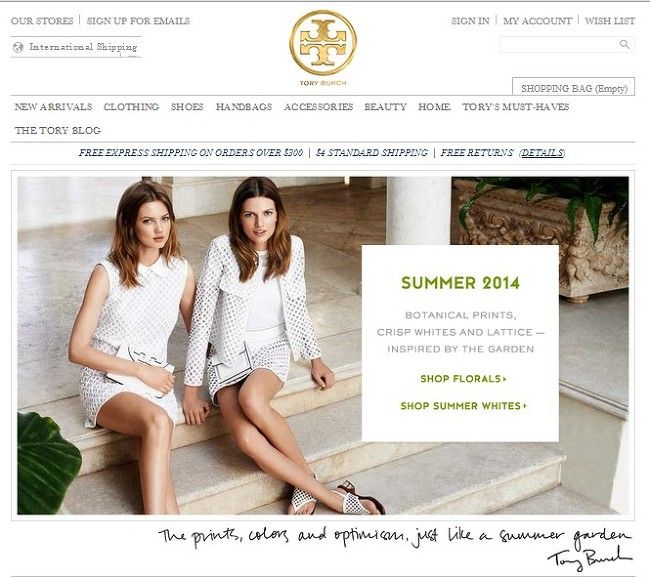Click the Shop Florals link

[463, 379]
